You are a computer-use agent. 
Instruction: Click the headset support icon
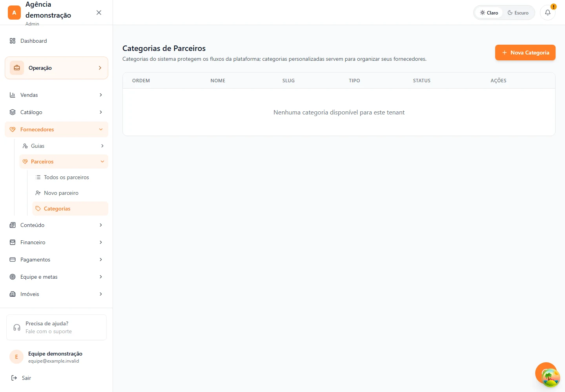[x=17, y=327]
